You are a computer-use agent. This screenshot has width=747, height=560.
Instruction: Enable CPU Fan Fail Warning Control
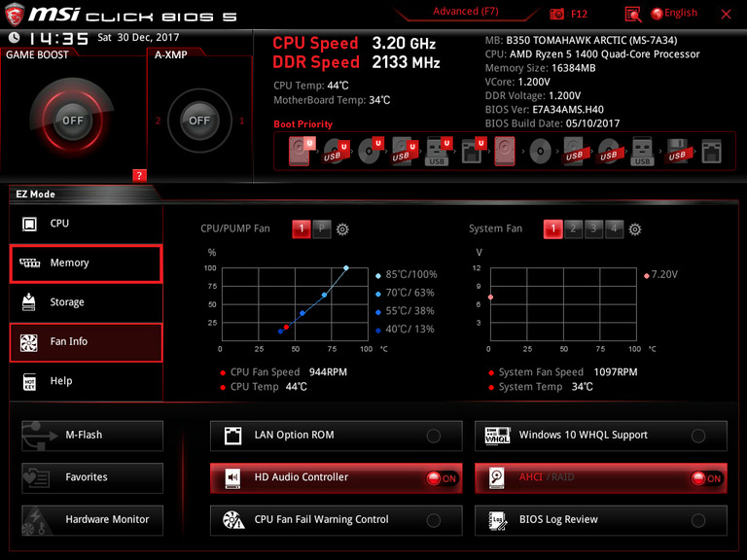click(434, 520)
